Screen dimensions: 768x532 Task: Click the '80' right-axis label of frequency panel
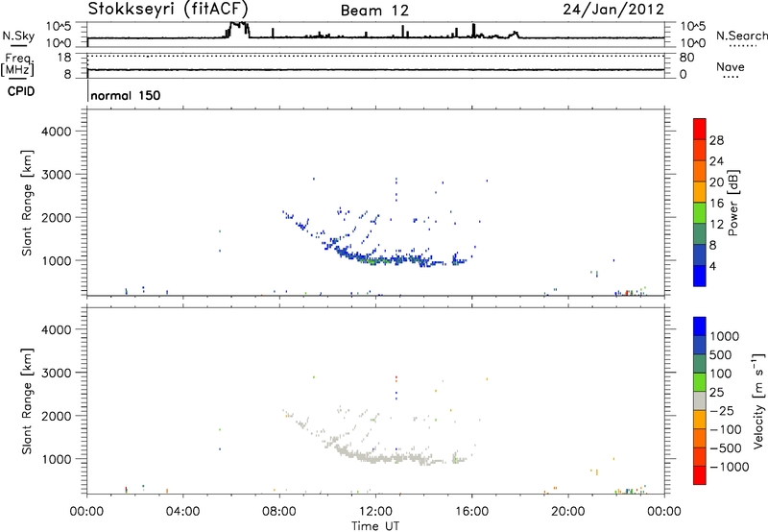[x=686, y=58]
